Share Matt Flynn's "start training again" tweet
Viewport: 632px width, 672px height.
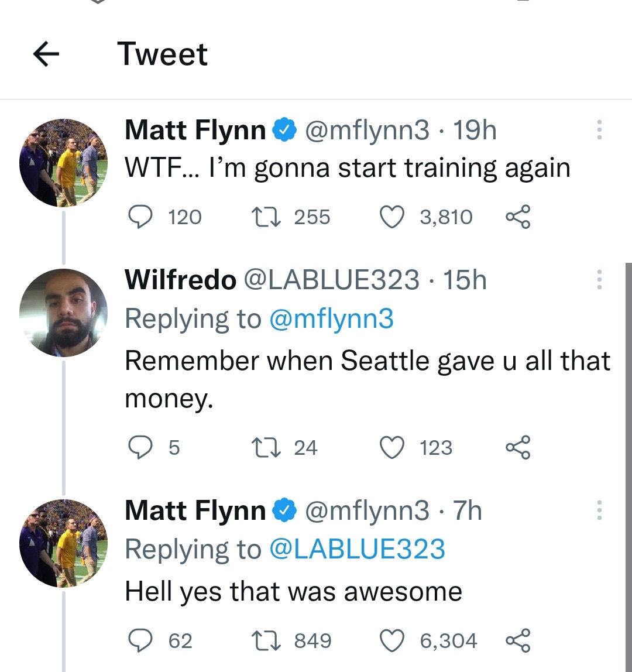(x=518, y=217)
